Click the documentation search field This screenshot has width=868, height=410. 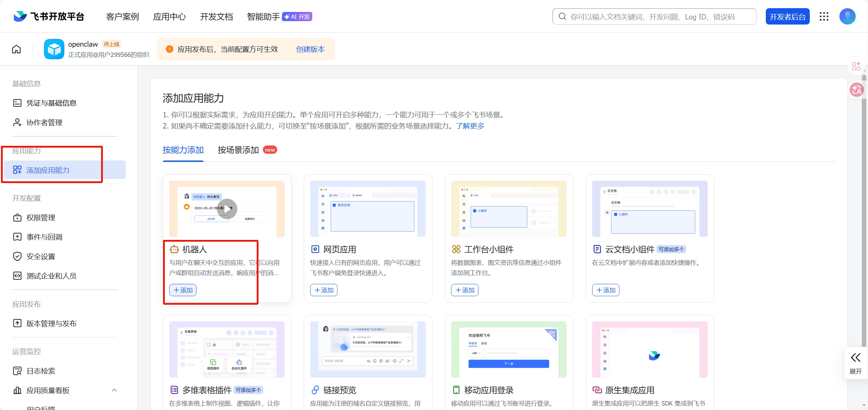point(654,17)
